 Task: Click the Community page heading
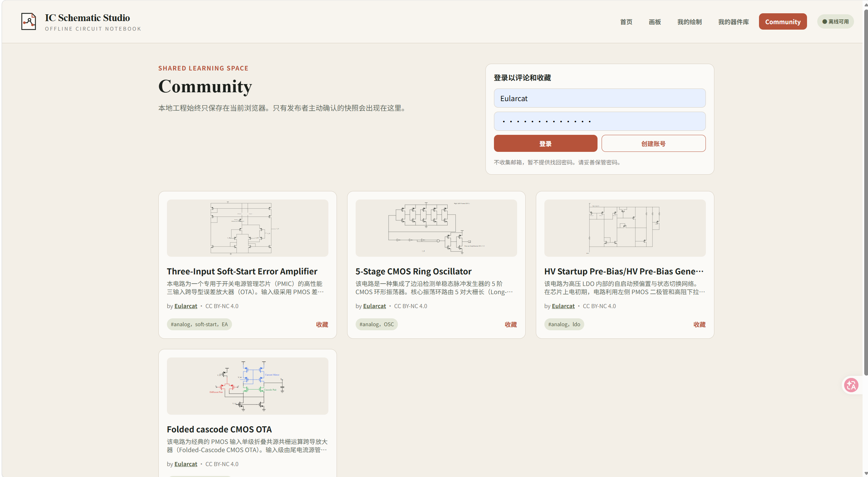click(205, 86)
